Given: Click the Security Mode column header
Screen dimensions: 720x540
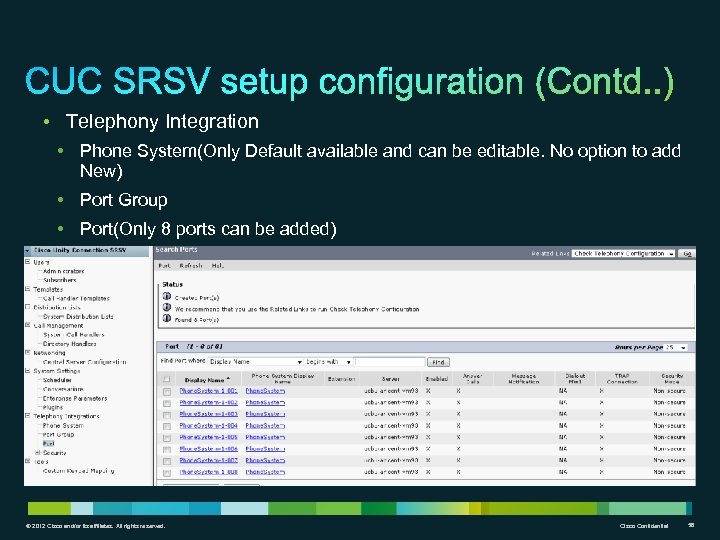Looking at the screenshot, I should (x=672, y=378).
